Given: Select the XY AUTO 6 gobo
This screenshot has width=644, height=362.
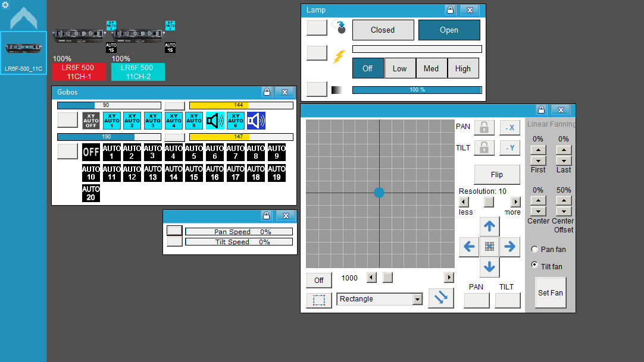Looking at the screenshot, I should 236,121.
